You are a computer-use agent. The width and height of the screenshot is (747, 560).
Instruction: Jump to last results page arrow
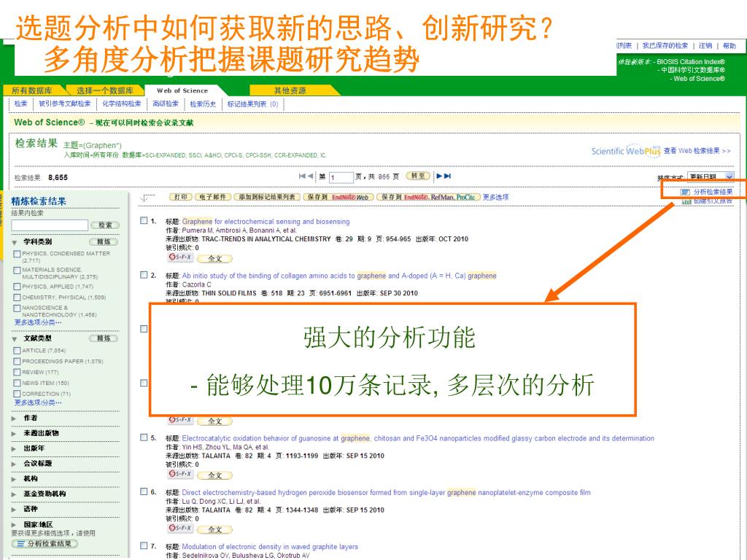pyautogui.click(x=447, y=176)
